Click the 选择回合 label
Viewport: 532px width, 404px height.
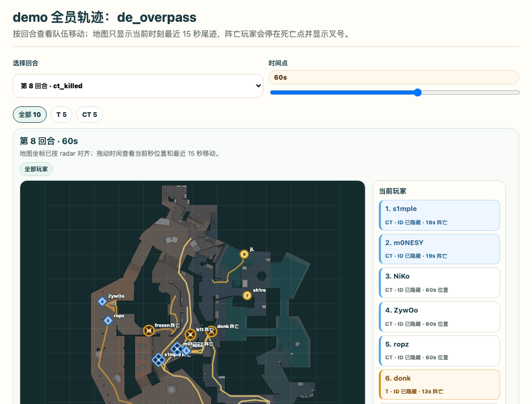coord(26,63)
